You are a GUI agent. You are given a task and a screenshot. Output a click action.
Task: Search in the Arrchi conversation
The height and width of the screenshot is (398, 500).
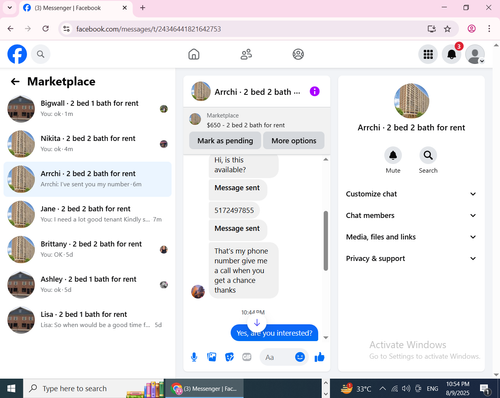pos(428,155)
